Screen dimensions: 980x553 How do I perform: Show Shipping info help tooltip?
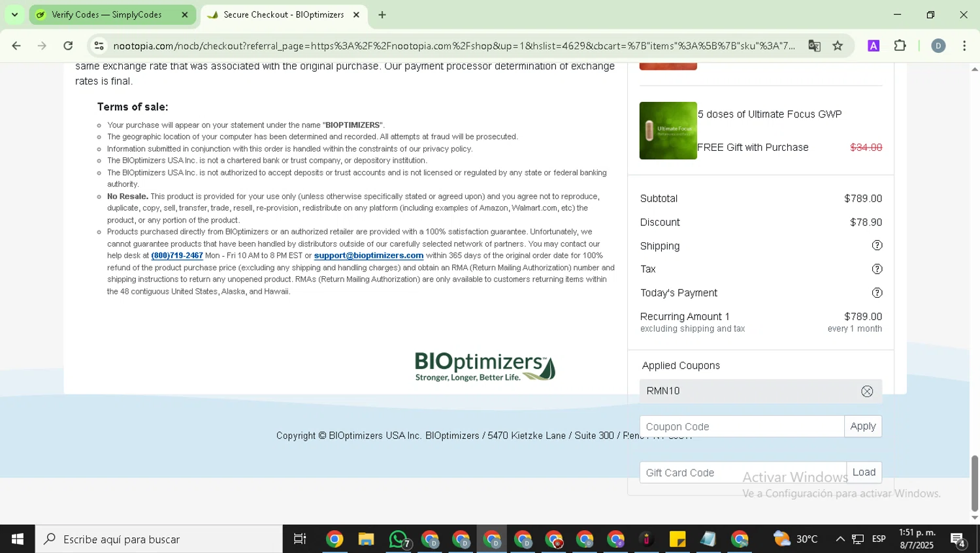point(877,245)
